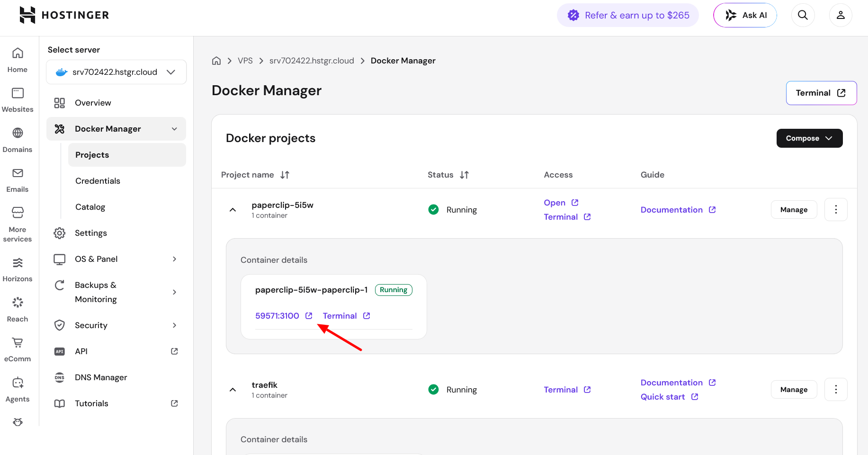Sort by Project name arrows
Screen dimensions: 868x455
(x=285, y=175)
